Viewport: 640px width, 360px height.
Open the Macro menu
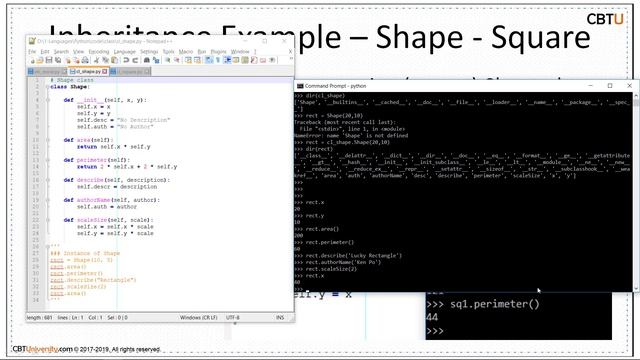point(186,51)
